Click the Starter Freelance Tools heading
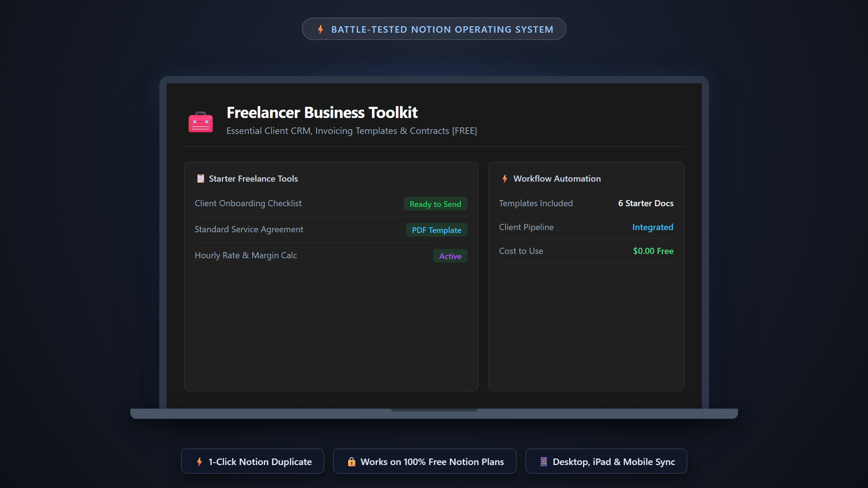868x488 pixels. (x=253, y=179)
